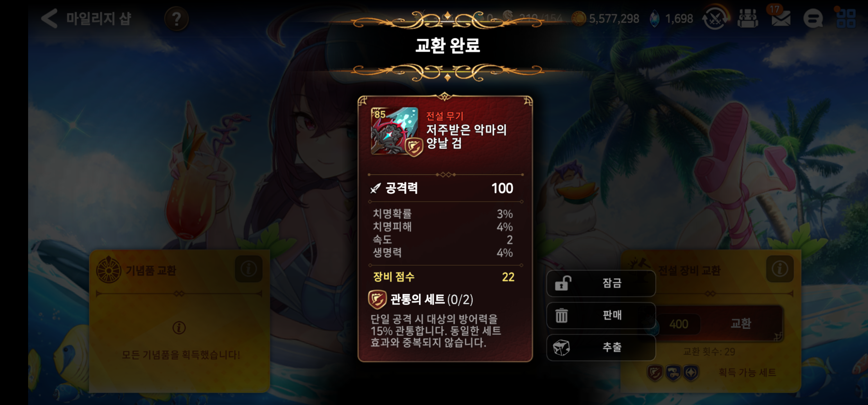Show info for 기념품 교환 panel
The height and width of the screenshot is (405, 868).
click(x=249, y=269)
